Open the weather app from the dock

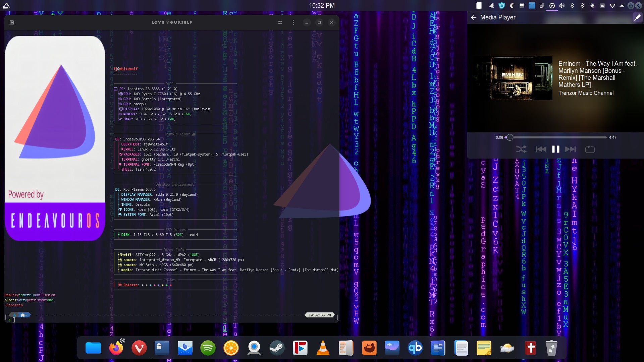click(507, 348)
